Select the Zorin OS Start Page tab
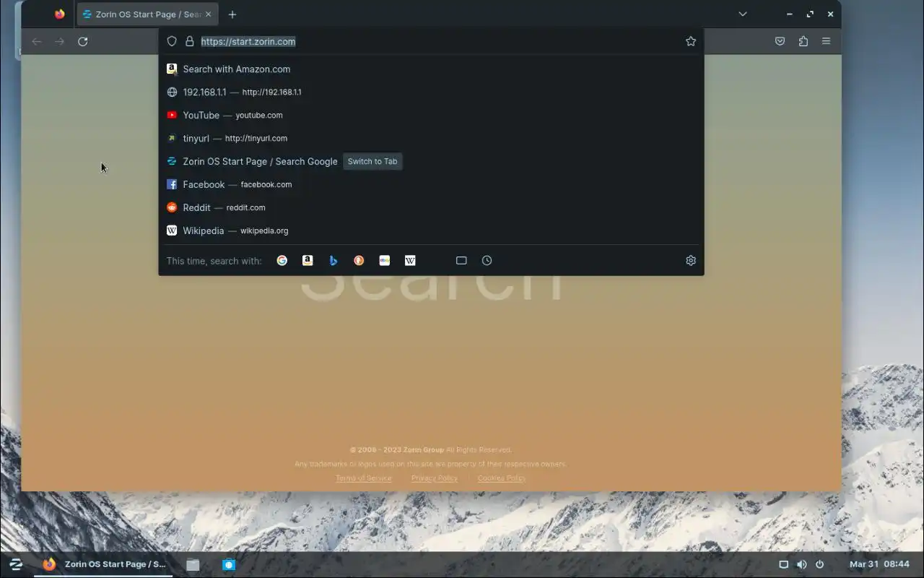The height and width of the screenshot is (578, 924). [147, 14]
